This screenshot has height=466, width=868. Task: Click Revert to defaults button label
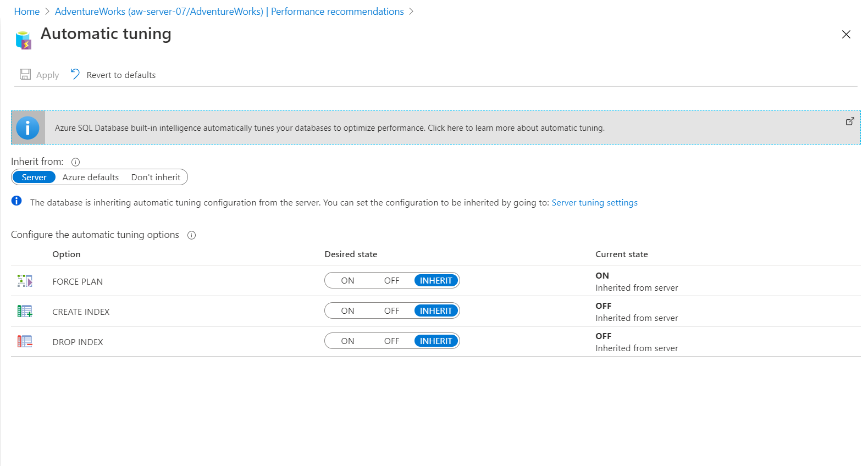click(121, 75)
